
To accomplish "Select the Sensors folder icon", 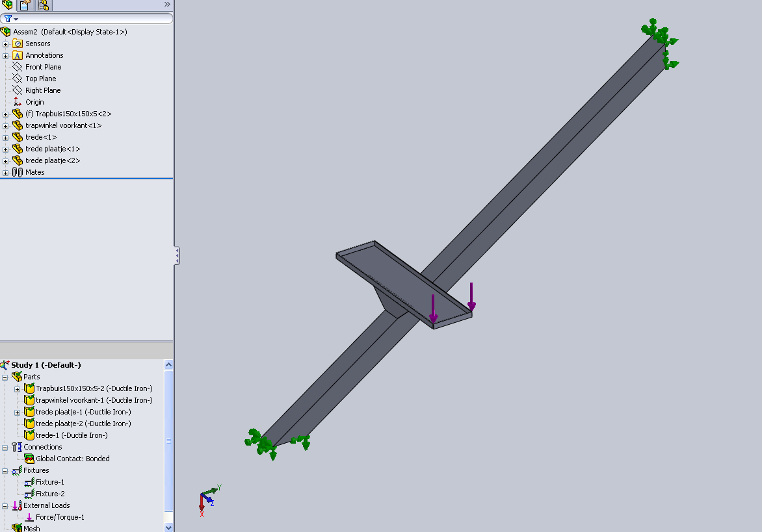I will [18, 44].
